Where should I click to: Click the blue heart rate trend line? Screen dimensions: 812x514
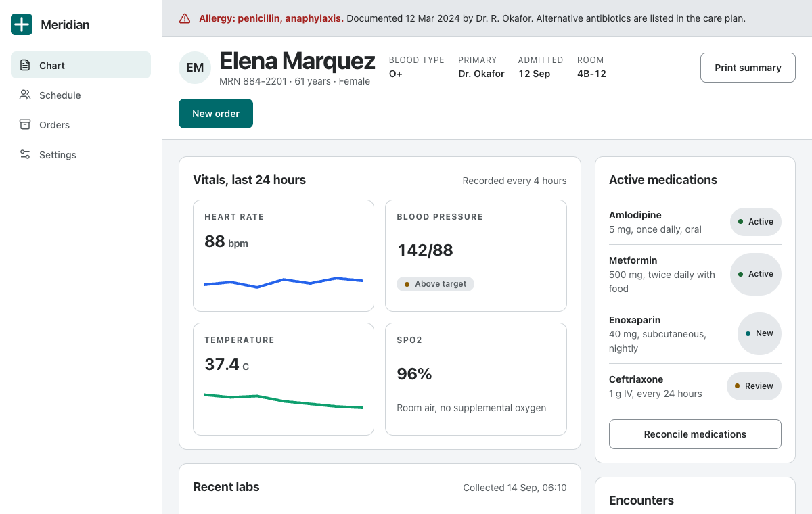(284, 282)
